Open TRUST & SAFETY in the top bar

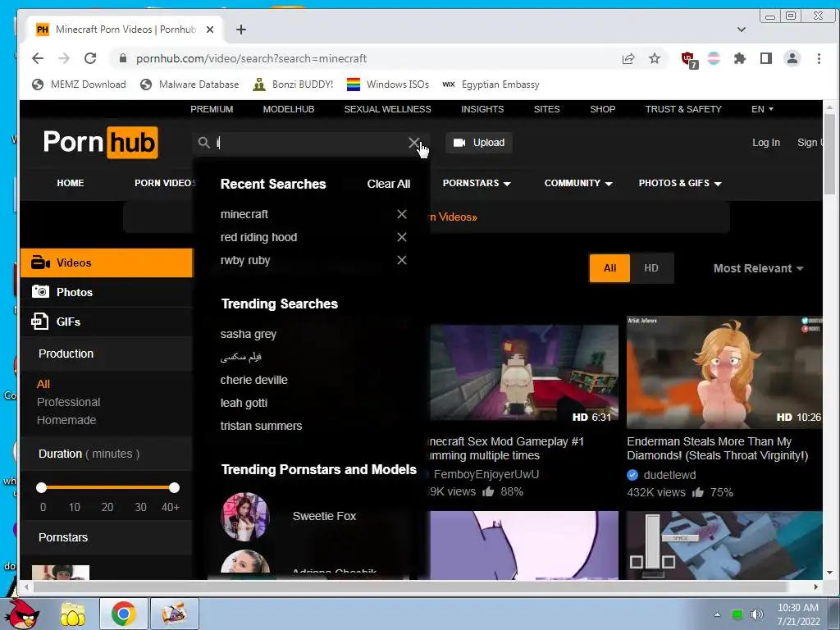[683, 109]
